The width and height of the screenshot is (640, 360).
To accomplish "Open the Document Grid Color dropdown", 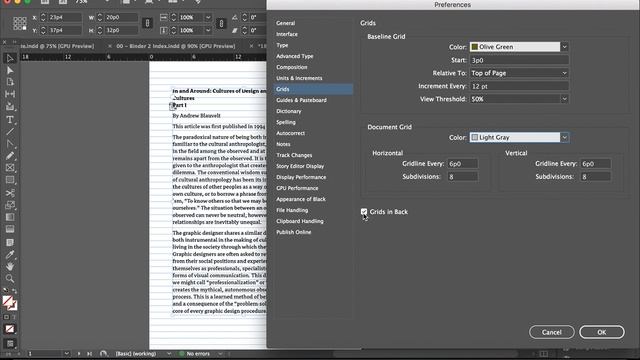I will coord(564,138).
